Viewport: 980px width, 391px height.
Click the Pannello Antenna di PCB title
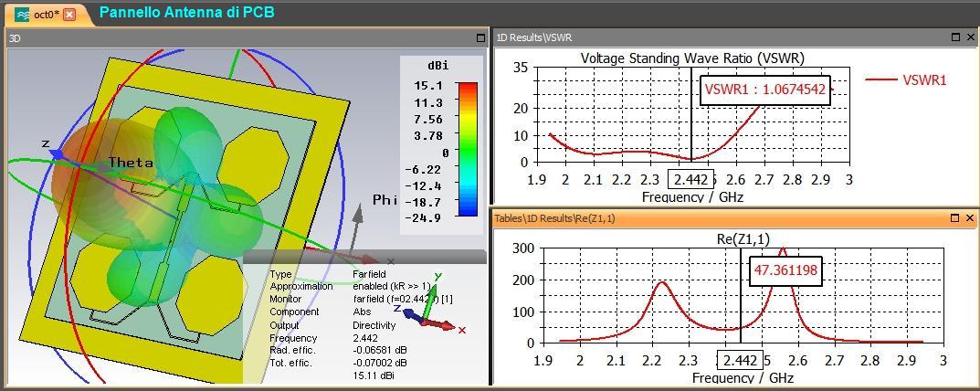(187, 12)
